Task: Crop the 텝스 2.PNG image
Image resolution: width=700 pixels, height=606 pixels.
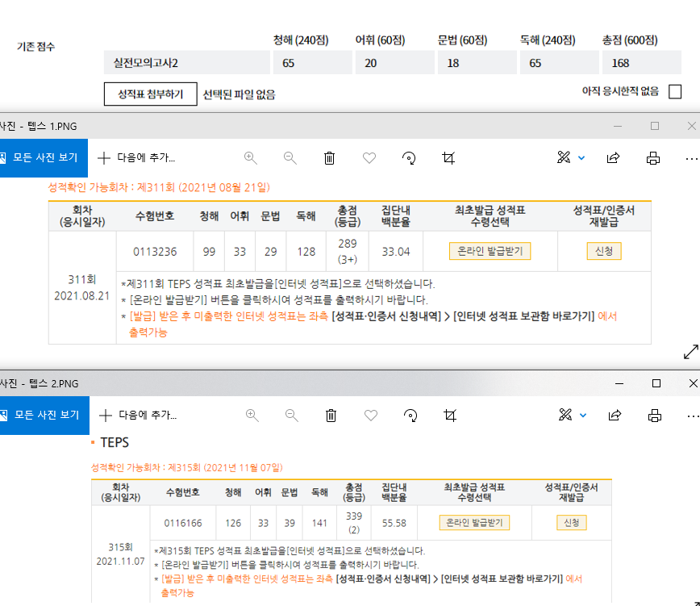Action: [450, 416]
